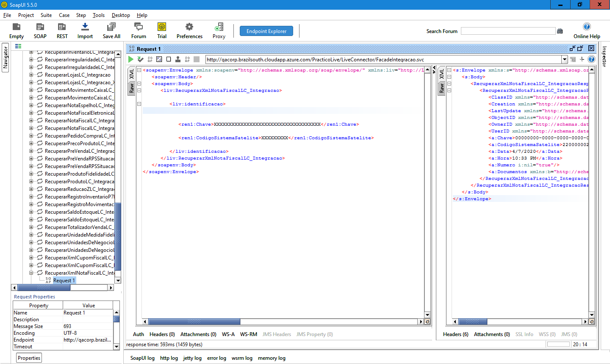The width and height of the screenshot is (610, 364).
Task: Click the plus icon beside the endpoint field
Action: pos(582,59)
